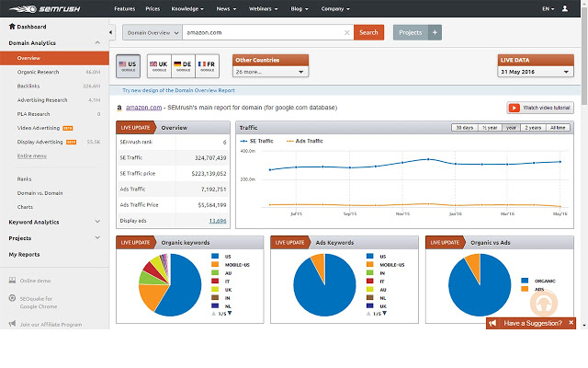The height and width of the screenshot is (368, 588).
Task: Open the Company menu
Action: click(335, 8)
